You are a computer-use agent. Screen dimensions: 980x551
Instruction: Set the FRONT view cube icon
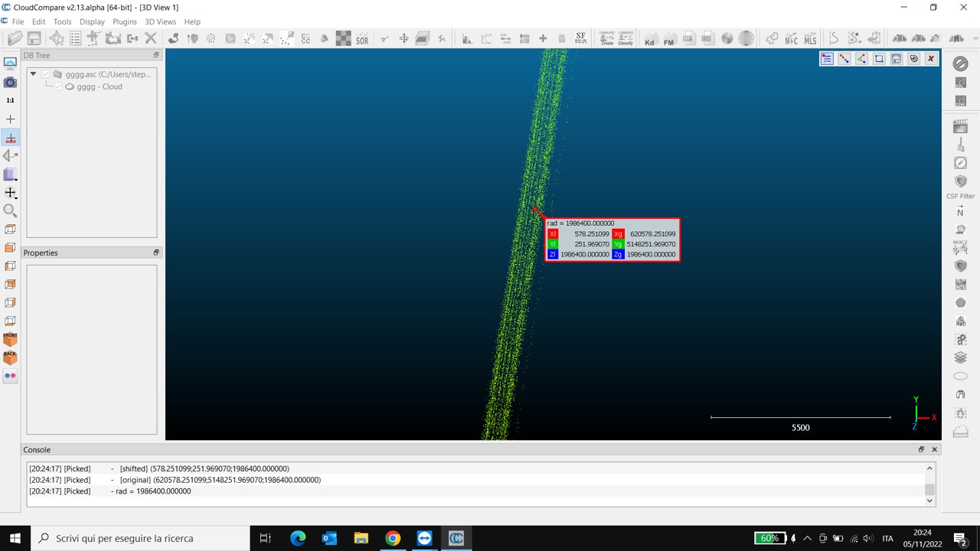pyautogui.click(x=10, y=339)
